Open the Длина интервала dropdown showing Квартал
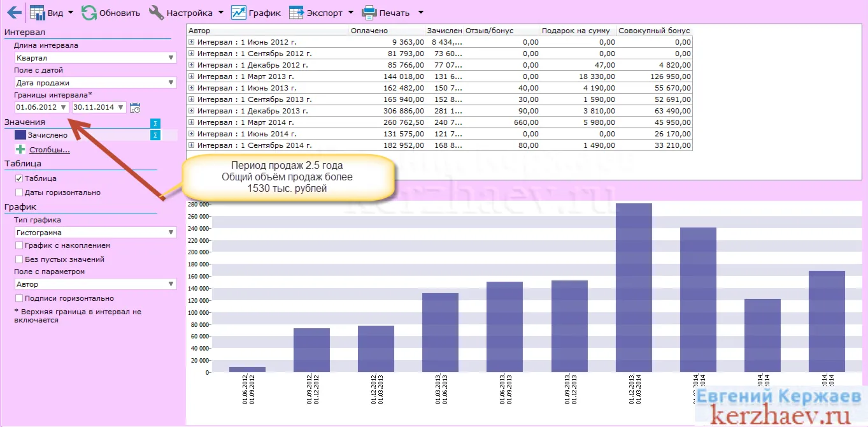Image resolution: width=868 pixels, height=427 pixels. pyautogui.click(x=96, y=58)
